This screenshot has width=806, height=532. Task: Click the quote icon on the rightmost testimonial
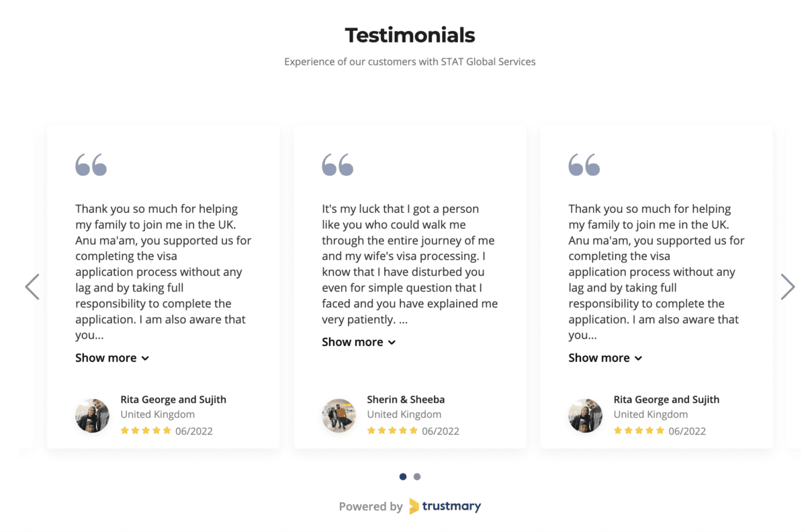pyautogui.click(x=585, y=164)
